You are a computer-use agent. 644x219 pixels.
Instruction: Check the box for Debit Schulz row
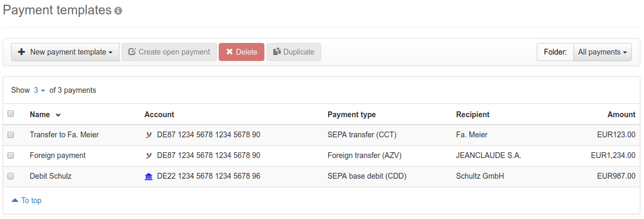(x=11, y=176)
